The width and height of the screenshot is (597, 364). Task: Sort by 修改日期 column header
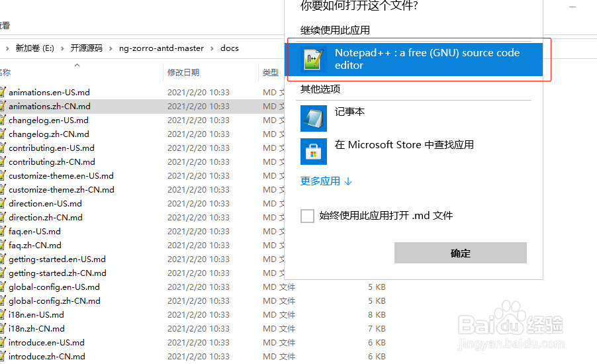point(183,72)
